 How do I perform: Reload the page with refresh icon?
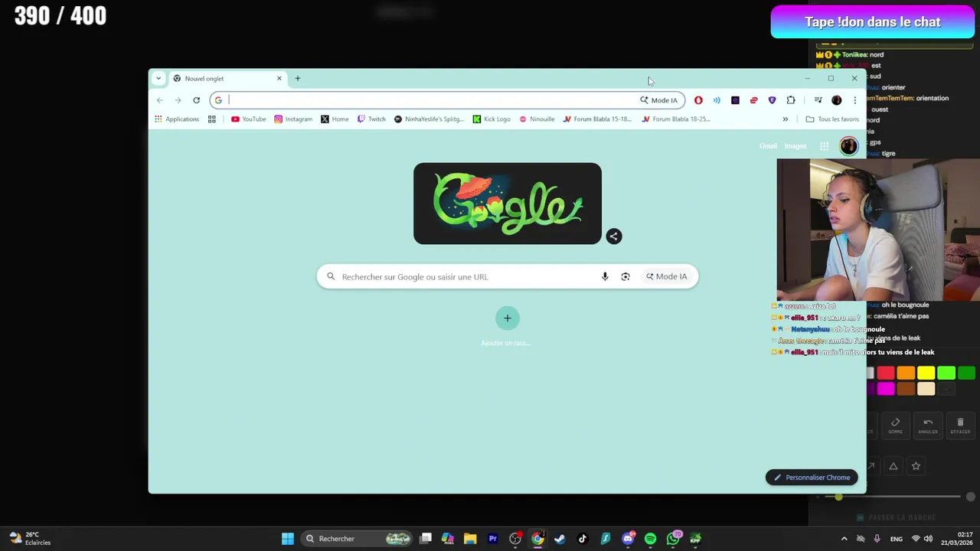click(196, 100)
